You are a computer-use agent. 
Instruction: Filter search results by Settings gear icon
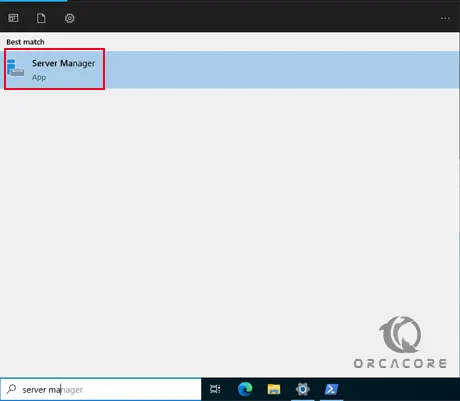(69, 18)
